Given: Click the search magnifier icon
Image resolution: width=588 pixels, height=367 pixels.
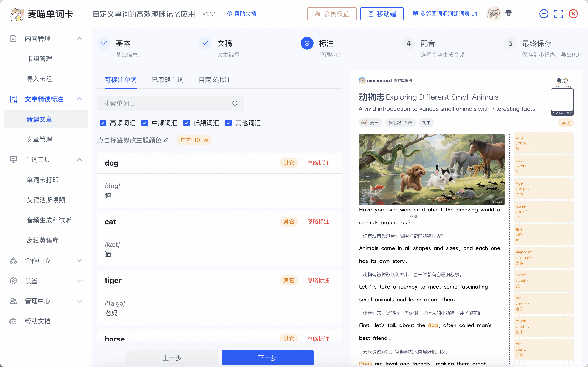Looking at the screenshot, I should tap(235, 103).
